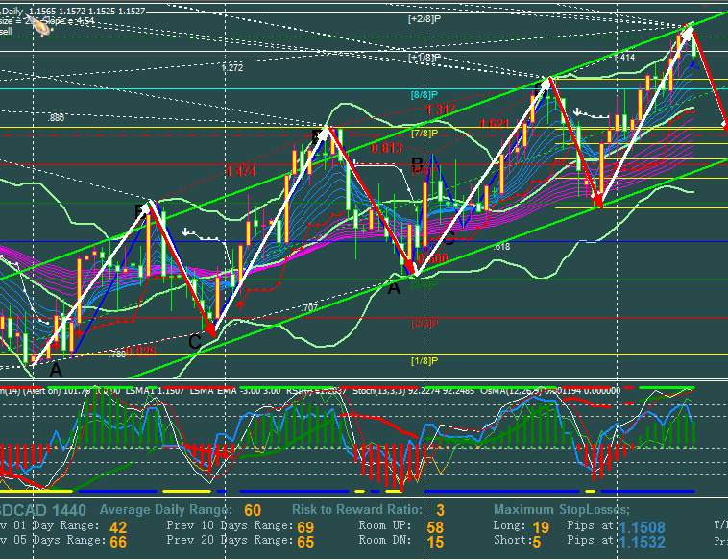The height and width of the screenshot is (560, 728).
Task: Click the red 0.826 ratio label
Action: pos(141,352)
